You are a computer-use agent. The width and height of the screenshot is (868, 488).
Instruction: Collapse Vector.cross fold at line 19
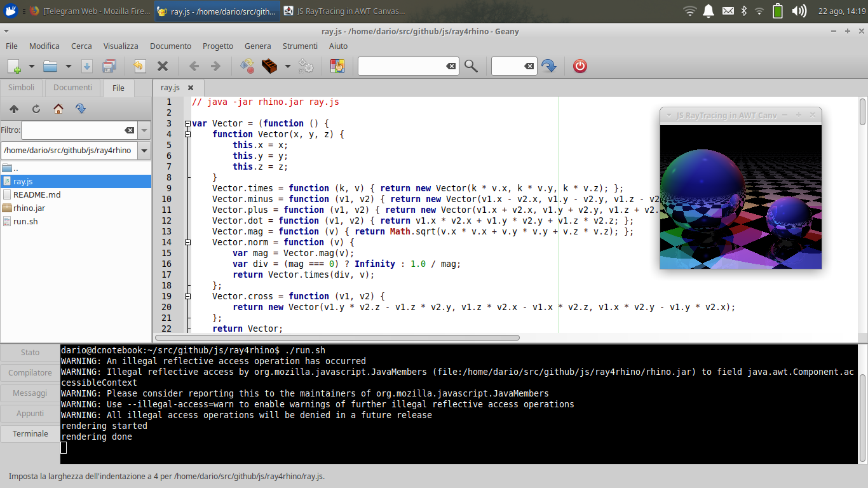pos(187,296)
